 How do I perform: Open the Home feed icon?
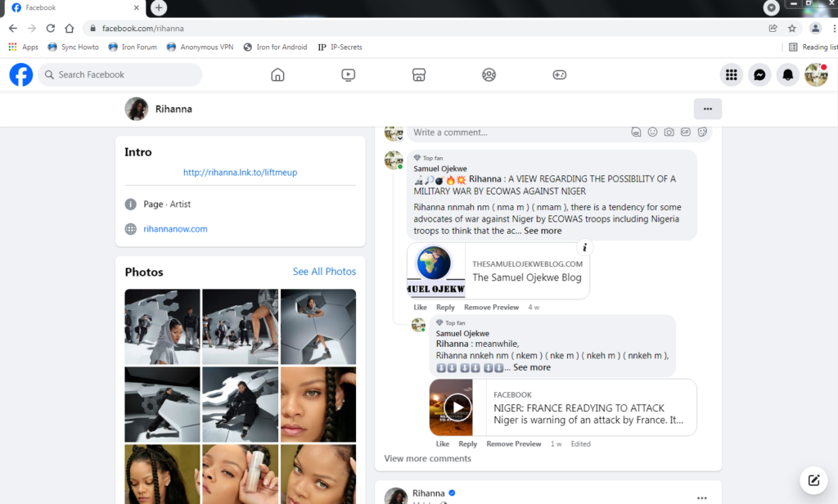277,74
